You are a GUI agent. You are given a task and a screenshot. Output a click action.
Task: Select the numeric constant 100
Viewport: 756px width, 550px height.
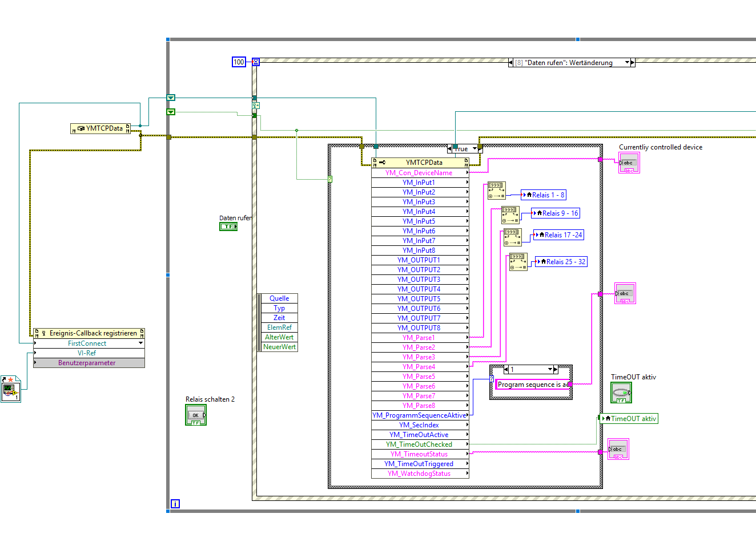click(x=239, y=62)
